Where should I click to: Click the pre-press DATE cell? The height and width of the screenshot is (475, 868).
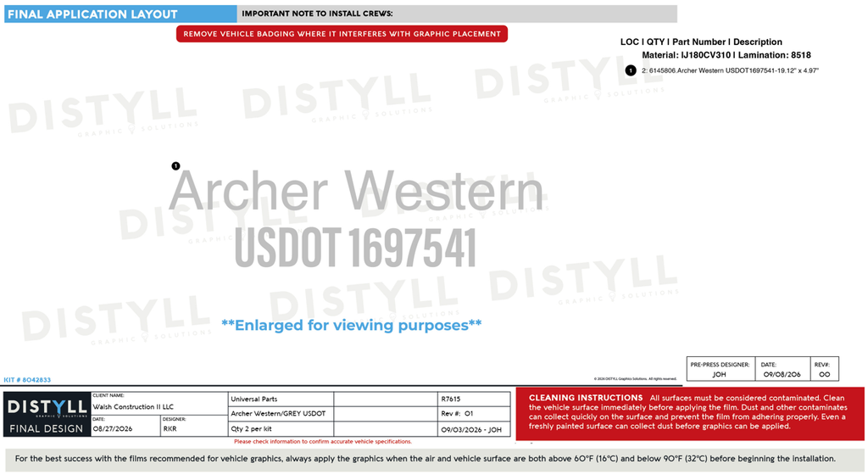point(782,369)
